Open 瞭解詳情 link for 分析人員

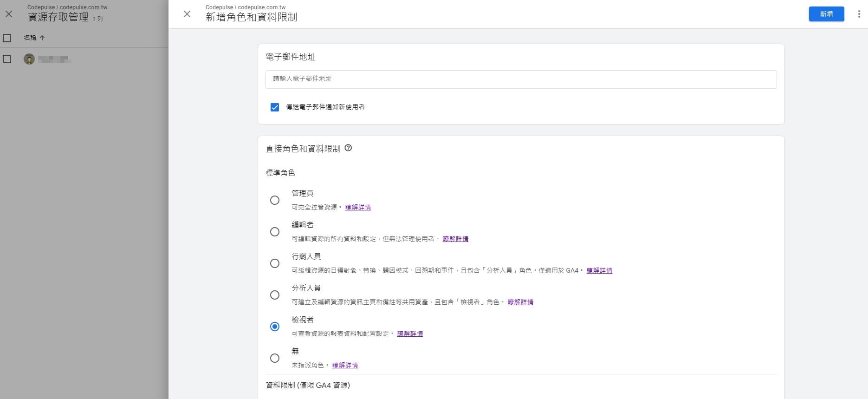[520, 302]
